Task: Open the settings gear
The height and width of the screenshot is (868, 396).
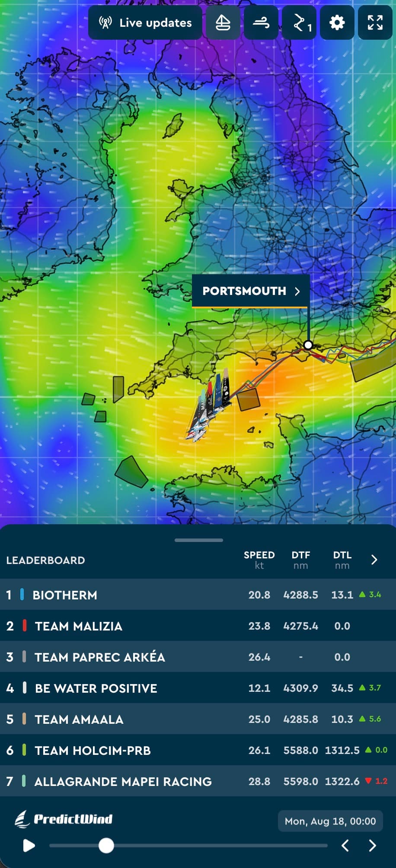Action: pos(337,22)
